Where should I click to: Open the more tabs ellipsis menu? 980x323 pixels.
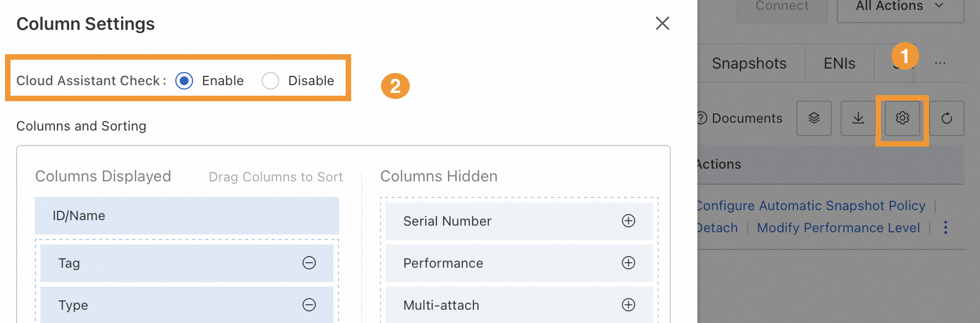click(940, 63)
